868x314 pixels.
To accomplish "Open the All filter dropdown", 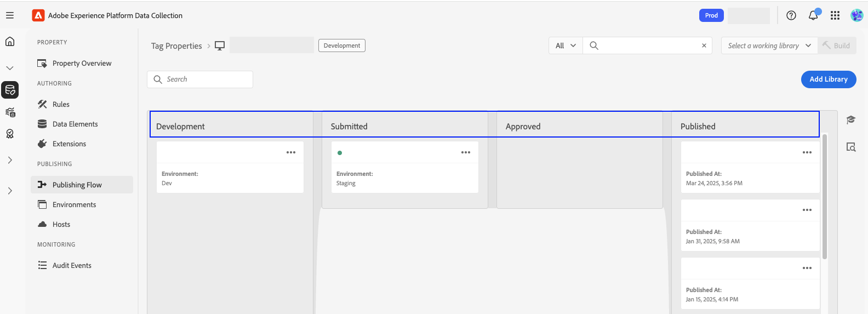I will tap(566, 45).
